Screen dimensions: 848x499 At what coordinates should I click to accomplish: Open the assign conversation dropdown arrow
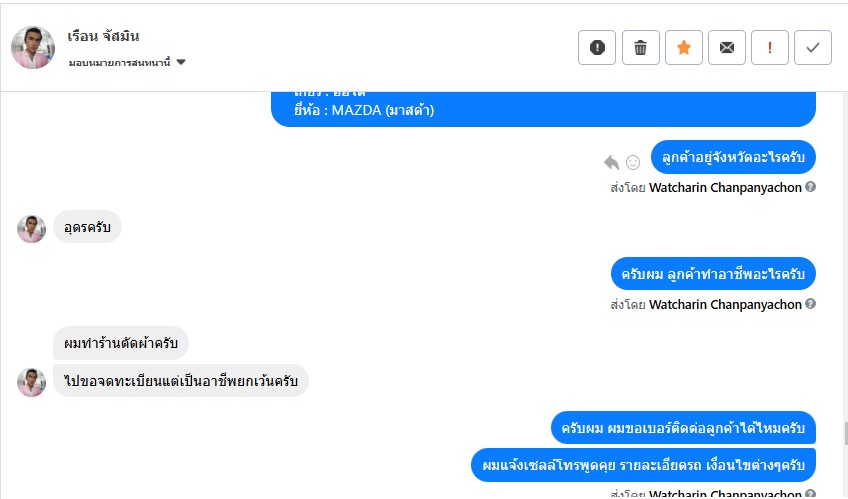[x=181, y=62]
